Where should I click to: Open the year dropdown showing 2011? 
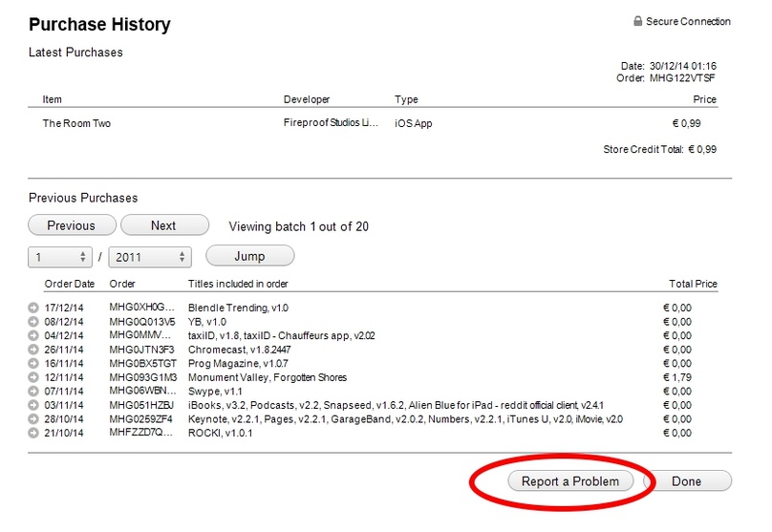click(150, 257)
